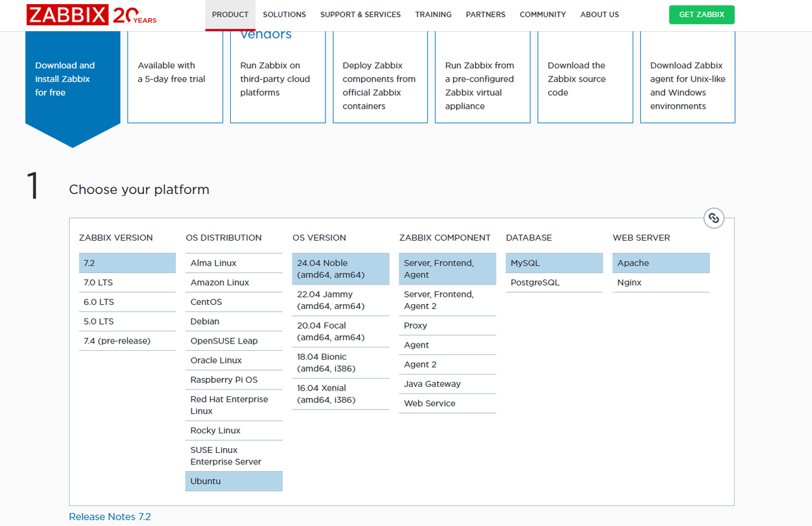The image size is (812, 526).
Task: Pick OS version 18.04 Bionic
Action: point(341,362)
